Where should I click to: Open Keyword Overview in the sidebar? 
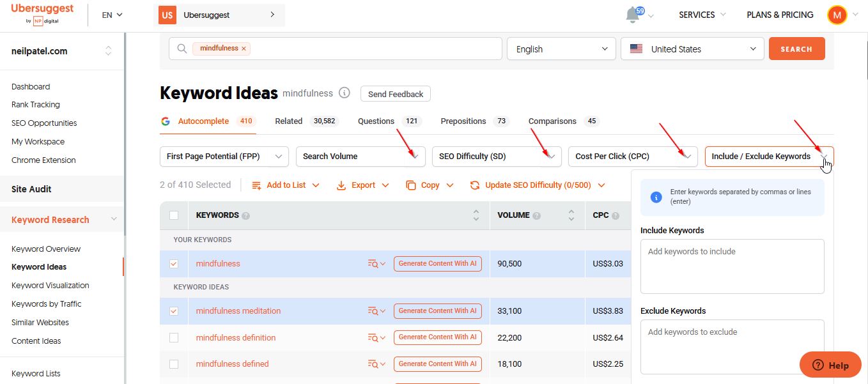point(46,249)
